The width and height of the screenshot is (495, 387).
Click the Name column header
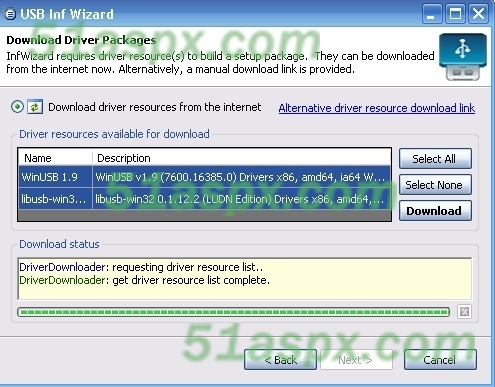pos(55,158)
